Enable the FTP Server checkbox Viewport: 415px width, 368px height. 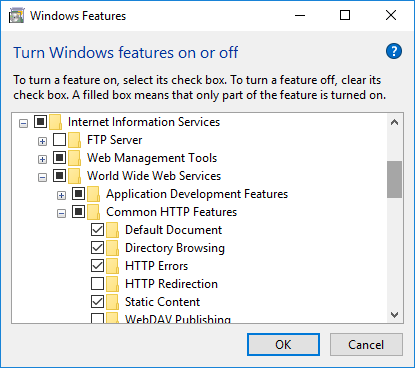point(60,140)
